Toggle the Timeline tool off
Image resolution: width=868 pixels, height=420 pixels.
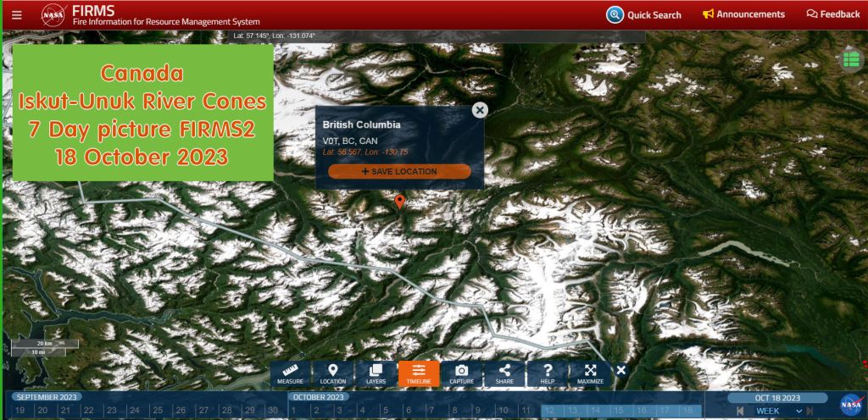coord(419,373)
